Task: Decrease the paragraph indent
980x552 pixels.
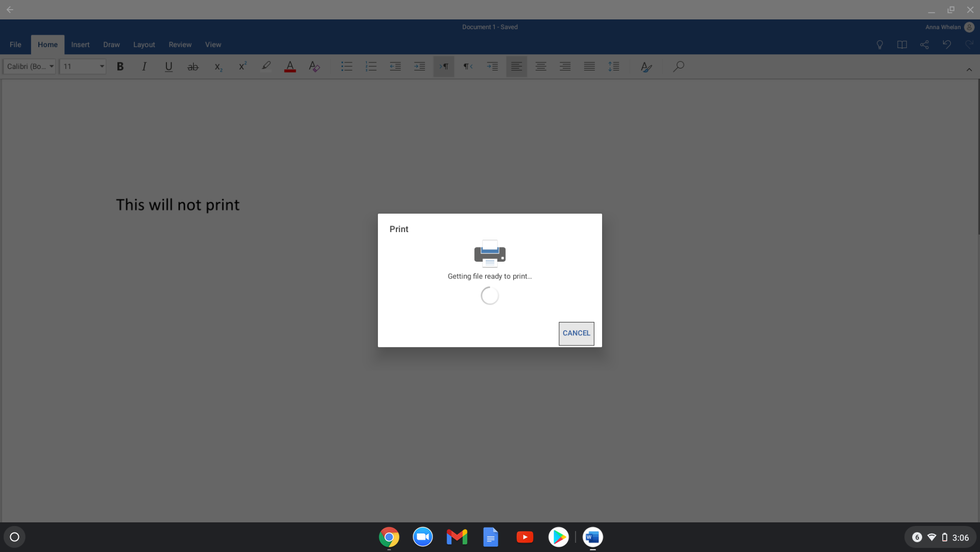Action: tap(395, 66)
